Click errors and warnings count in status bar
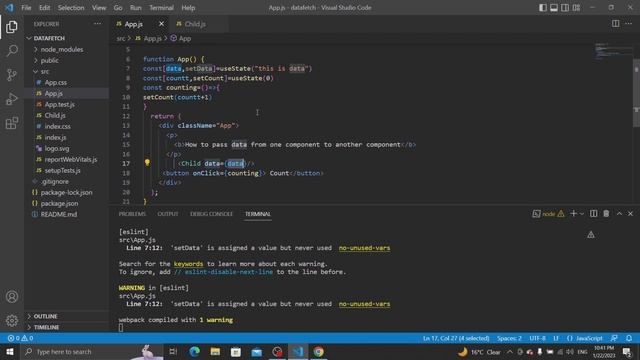 (20, 338)
